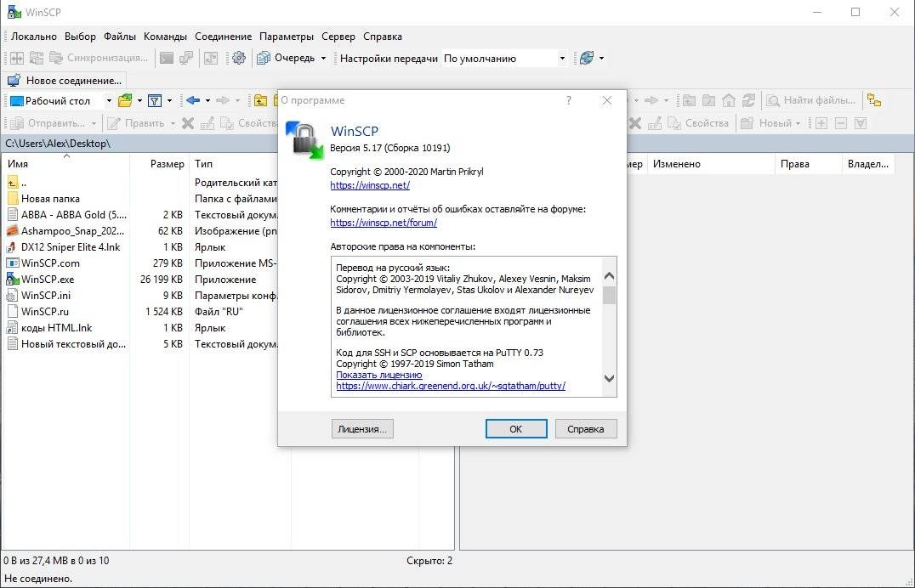Screen dimensions: 915x588
Task: Click the license box scroll up arrow
Action: click(x=609, y=276)
